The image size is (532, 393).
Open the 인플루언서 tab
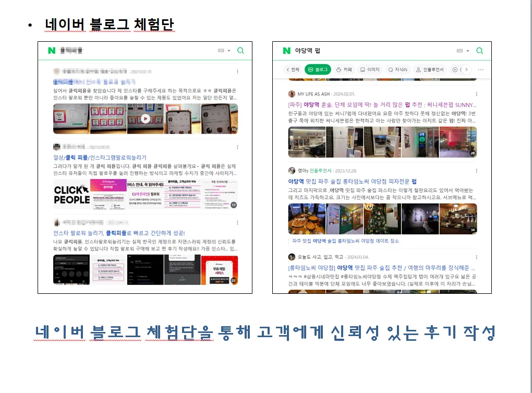(x=430, y=69)
